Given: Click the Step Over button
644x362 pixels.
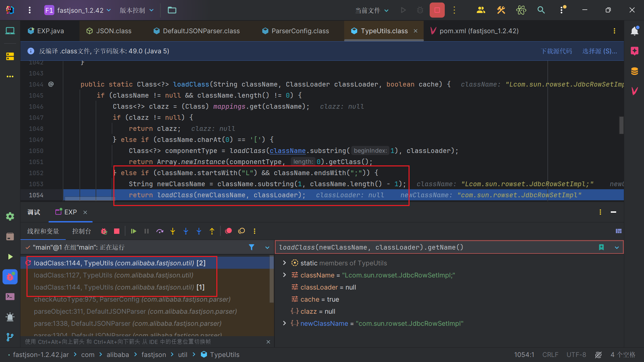Looking at the screenshot, I should (160, 231).
